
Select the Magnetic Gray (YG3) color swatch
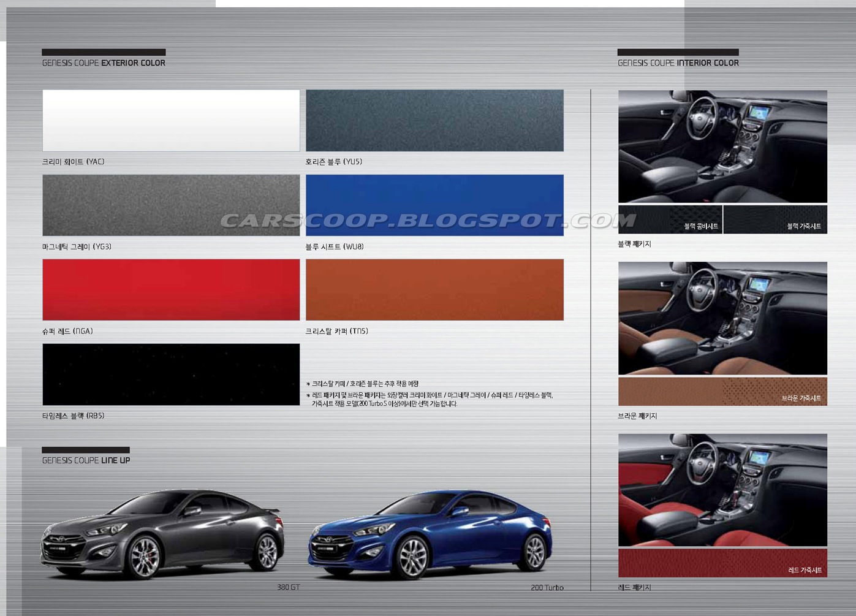click(x=171, y=205)
